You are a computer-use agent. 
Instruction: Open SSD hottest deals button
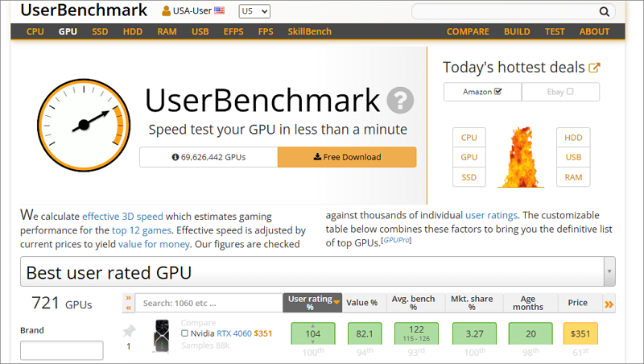(469, 177)
